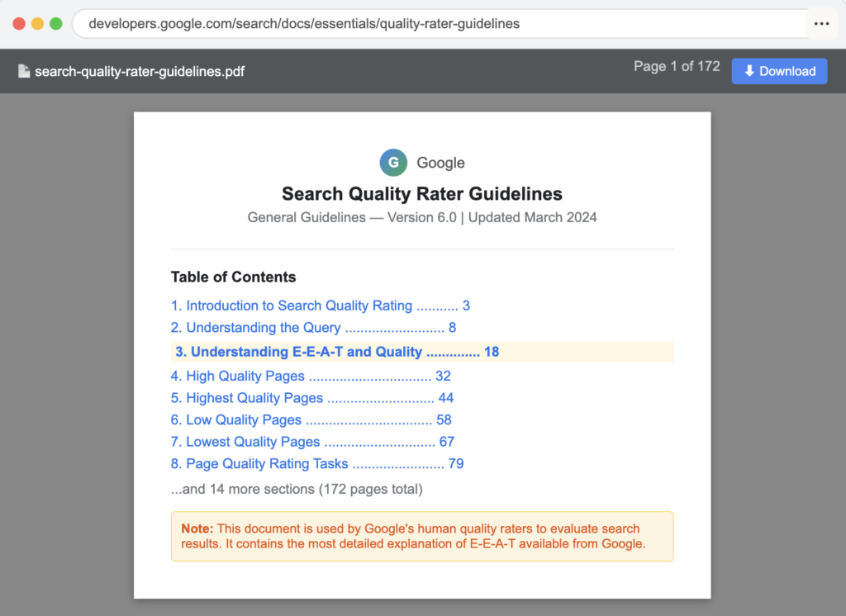Open Understanding the Query section link
The image size is (846, 616).
click(313, 328)
